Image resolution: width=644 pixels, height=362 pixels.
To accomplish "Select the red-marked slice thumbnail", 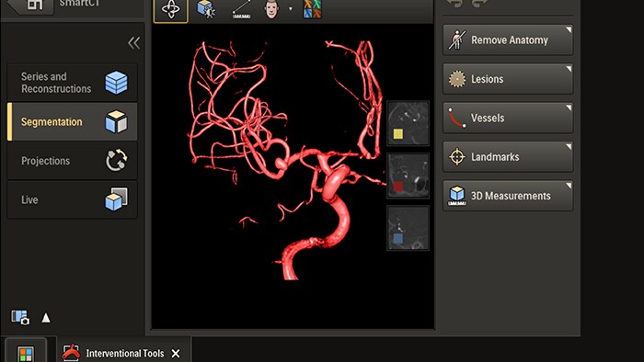I will tap(408, 175).
